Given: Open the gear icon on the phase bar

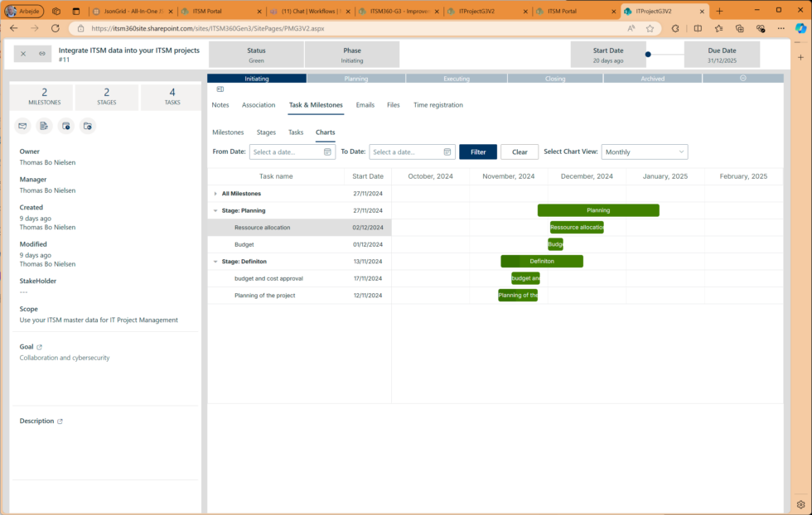Looking at the screenshot, I should (x=743, y=77).
